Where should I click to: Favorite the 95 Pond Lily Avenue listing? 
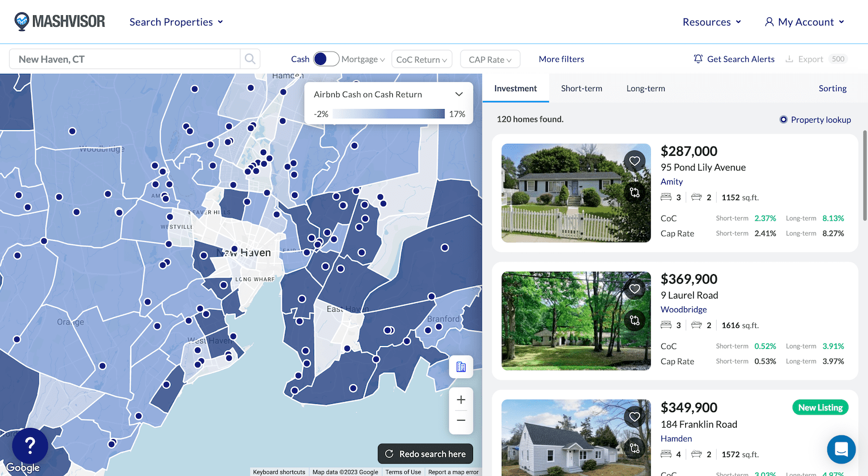click(x=634, y=161)
